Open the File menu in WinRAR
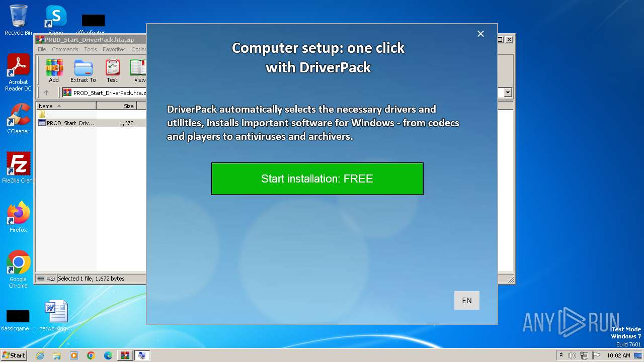The image size is (644, 362). [x=42, y=49]
